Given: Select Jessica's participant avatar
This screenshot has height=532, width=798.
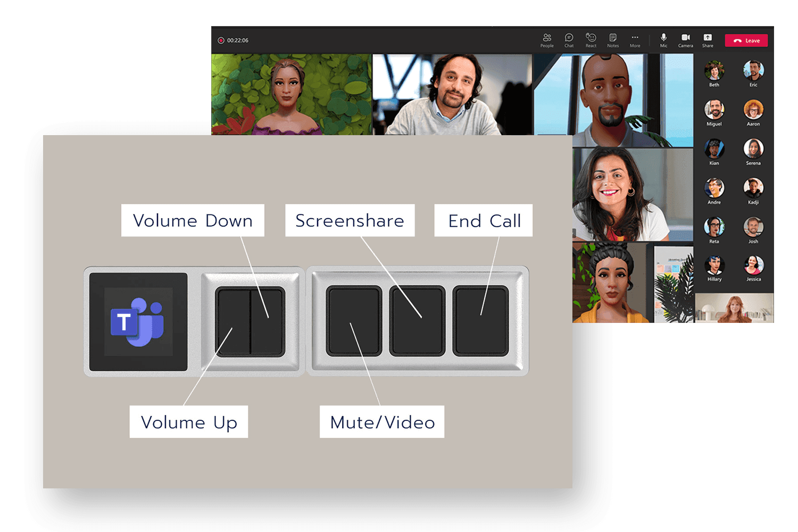Looking at the screenshot, I should (753, 265).
